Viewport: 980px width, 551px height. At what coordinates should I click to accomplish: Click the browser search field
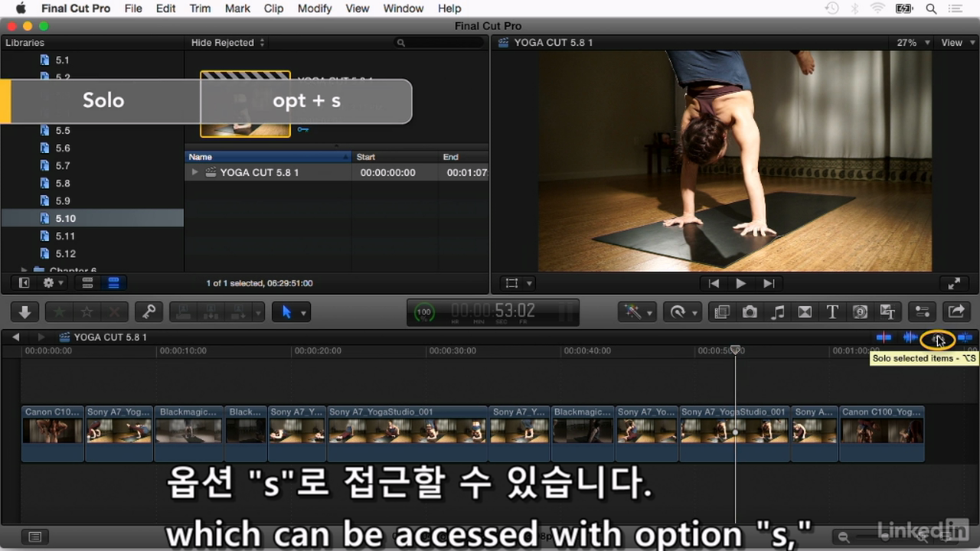(x=439, y=43)
